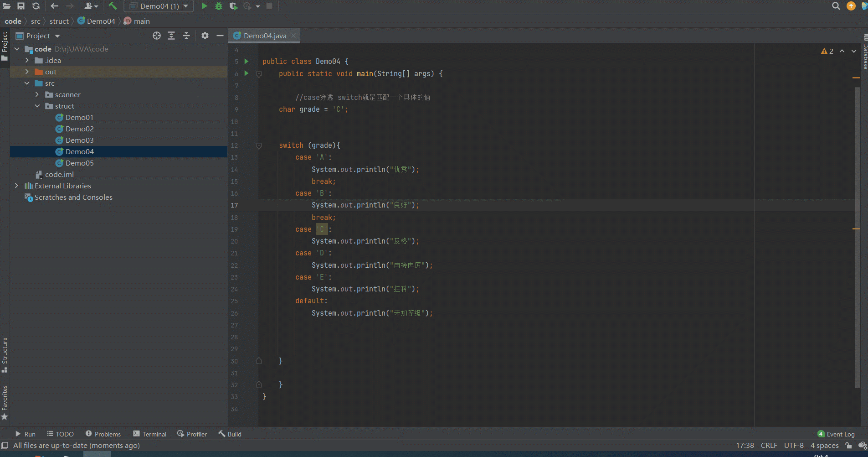The width and height of the screenshot is (868, 457).
Task: Select the code.iml file
Action: pyautogui.click(x=59, y=174)
